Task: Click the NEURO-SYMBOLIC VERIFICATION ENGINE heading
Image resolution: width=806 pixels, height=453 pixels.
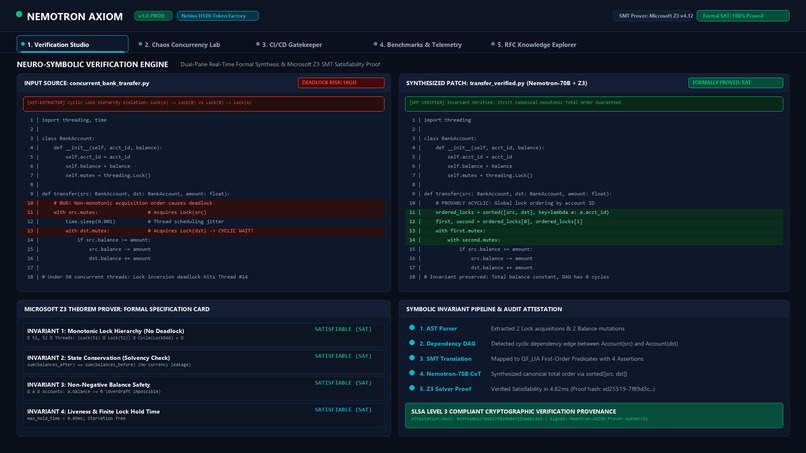Action: tap(93, 64)
